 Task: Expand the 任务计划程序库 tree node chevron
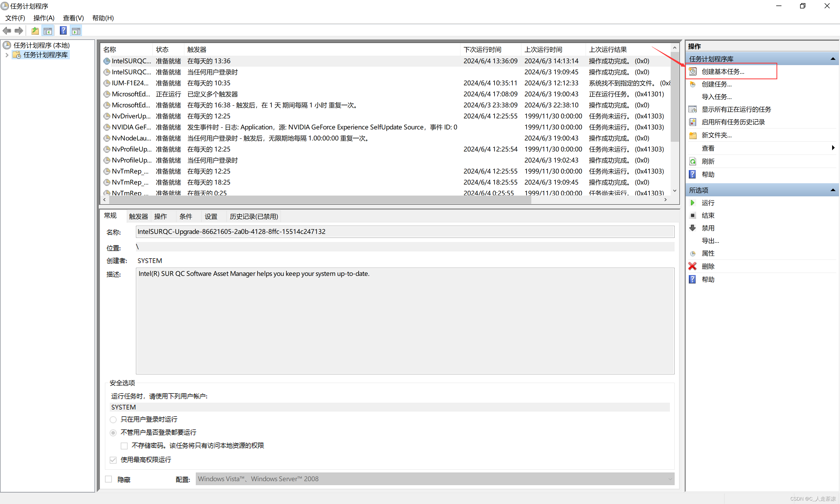(x=7, y=55)
